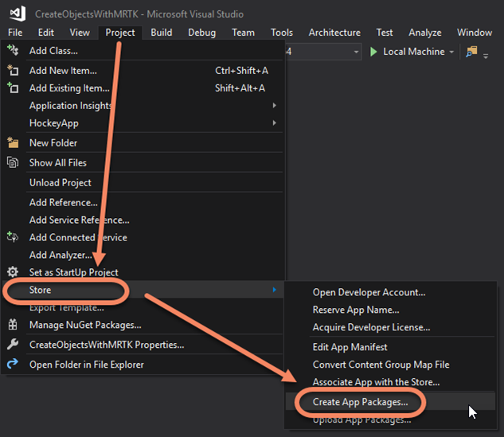Choose New Folder menu entry
504x437 pixels.
[x=143, y=142]
